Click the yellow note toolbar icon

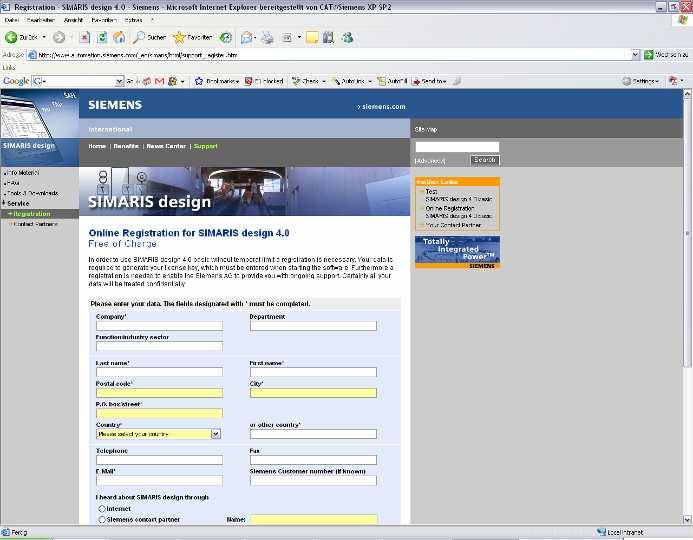pyautogui.click(x=312, y=38)
